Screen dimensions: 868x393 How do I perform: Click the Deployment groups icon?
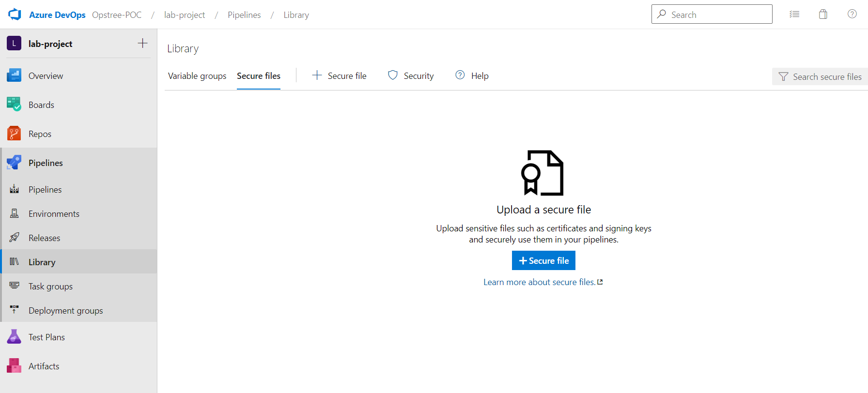click(x=15, y=309)
